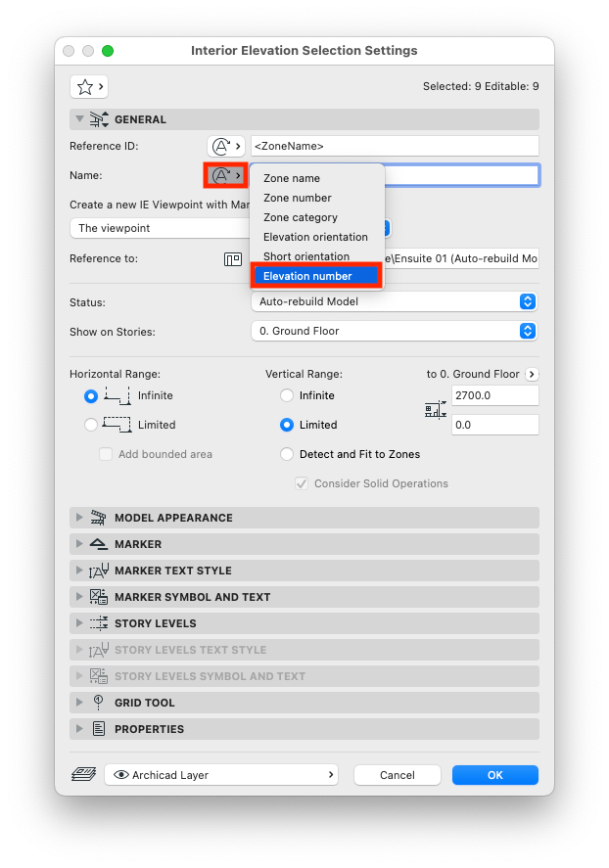Open the Show on Stories dropdown
This screenshot has height=868, width=609.
click(x=395, y=331)
